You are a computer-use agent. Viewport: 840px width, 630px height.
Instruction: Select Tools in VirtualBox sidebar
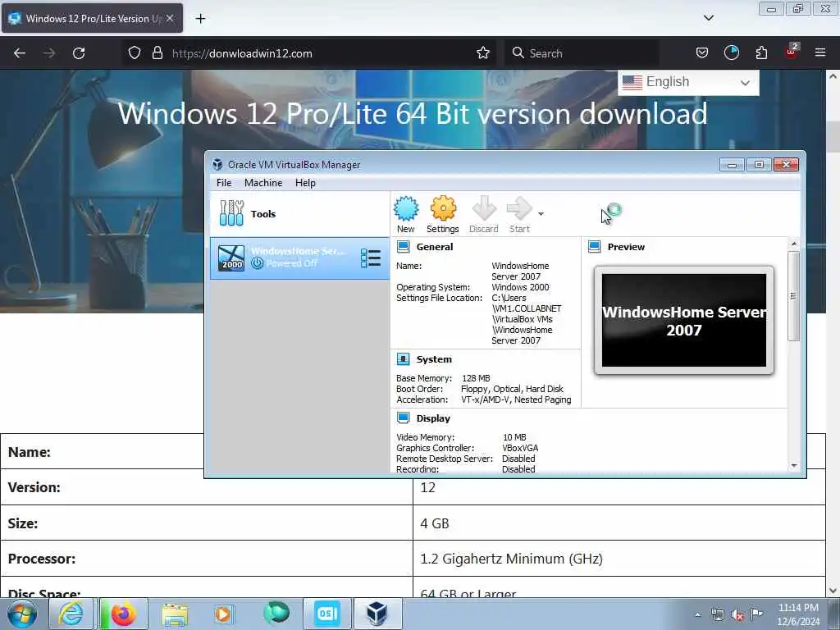299,214
